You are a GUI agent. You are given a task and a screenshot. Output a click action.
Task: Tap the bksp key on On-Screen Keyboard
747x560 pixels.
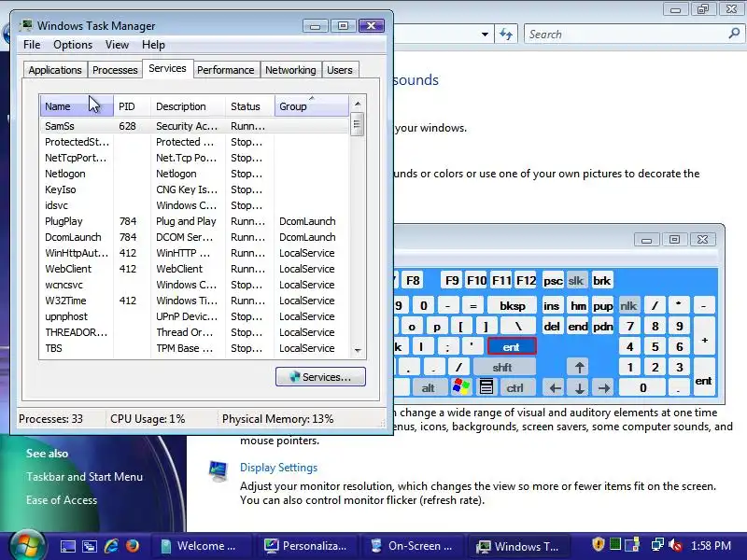(x=512, y=306)
